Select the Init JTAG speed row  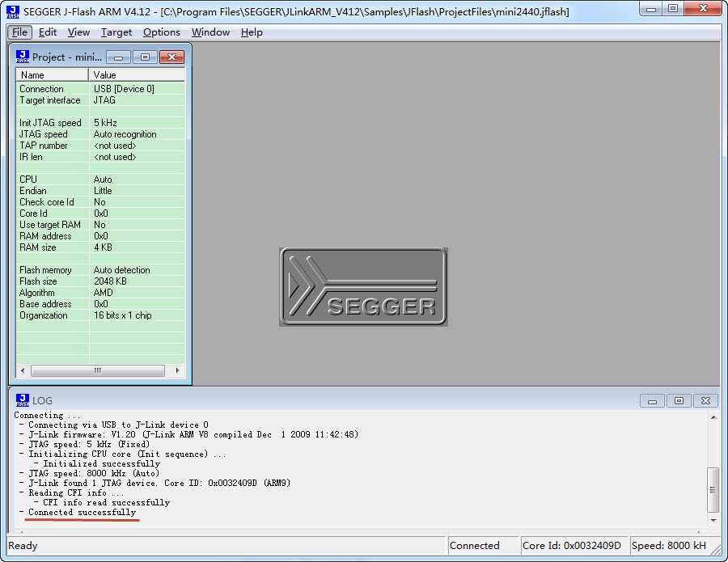coord(100,123)
